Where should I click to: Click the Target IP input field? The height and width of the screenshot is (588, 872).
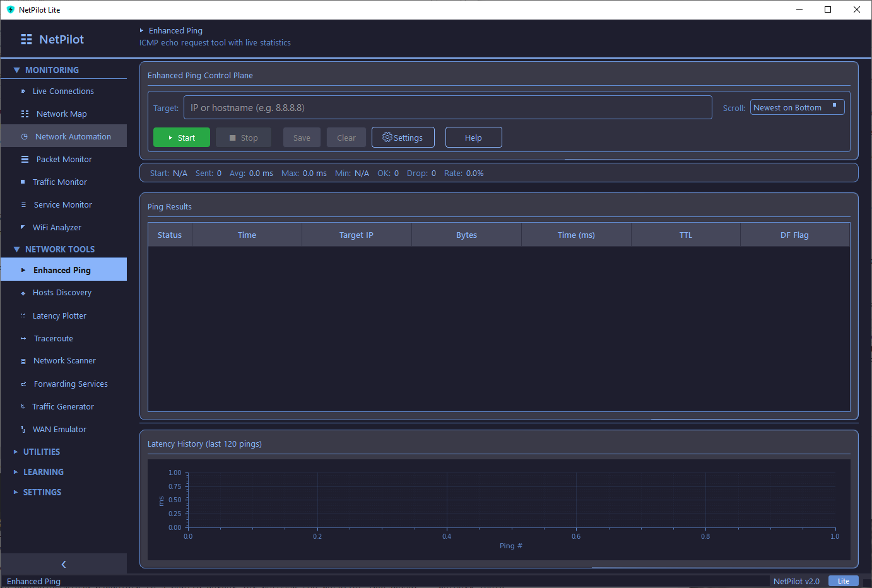(448, 107)
